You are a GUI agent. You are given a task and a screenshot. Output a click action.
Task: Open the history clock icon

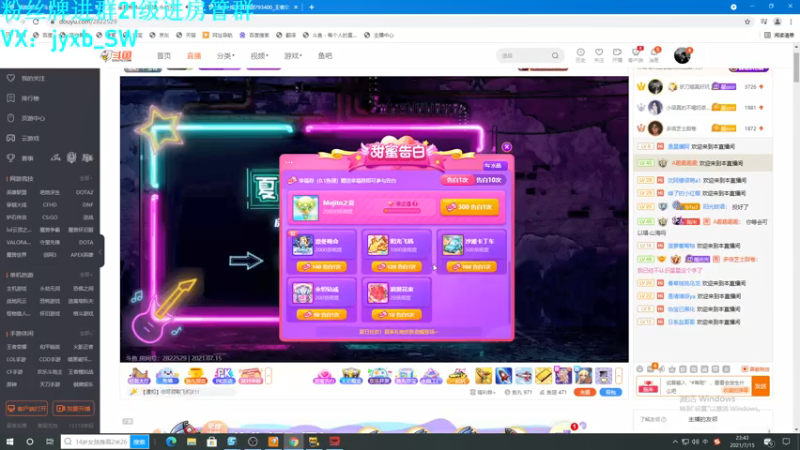click(x=581, y=55)
